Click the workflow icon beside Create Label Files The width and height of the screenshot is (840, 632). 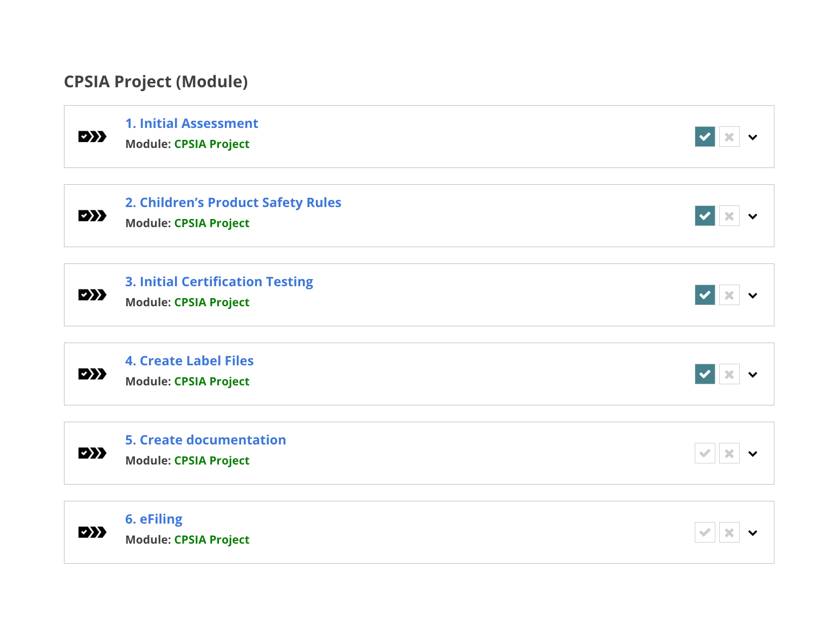coord(92,374)
